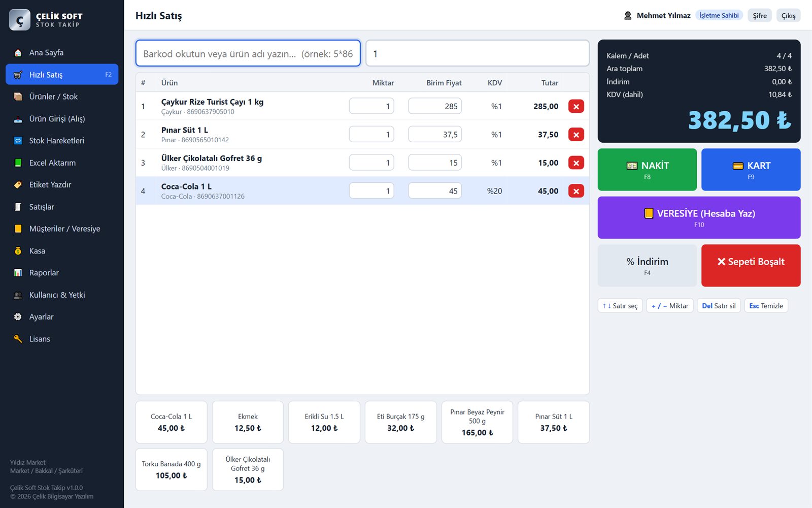The width and height of the screenshot is (812, 508).
Task: Open Hızlı Satış menu item
Action: point(62,75)
